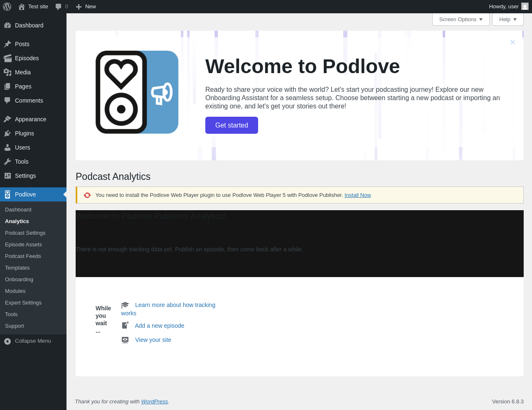
Task: Click the Users person icon
Action: pyautogui.click(x=7, y=147)
